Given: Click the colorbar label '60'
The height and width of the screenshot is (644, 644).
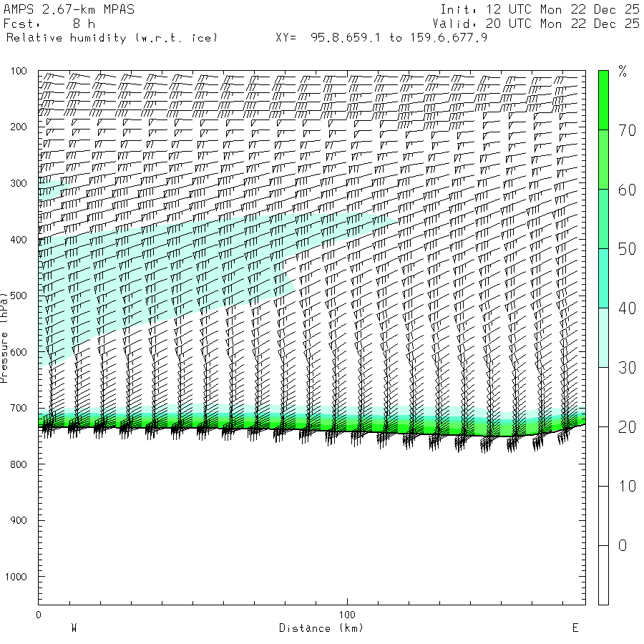Looking at the screenshot, I should click(627, 190).
